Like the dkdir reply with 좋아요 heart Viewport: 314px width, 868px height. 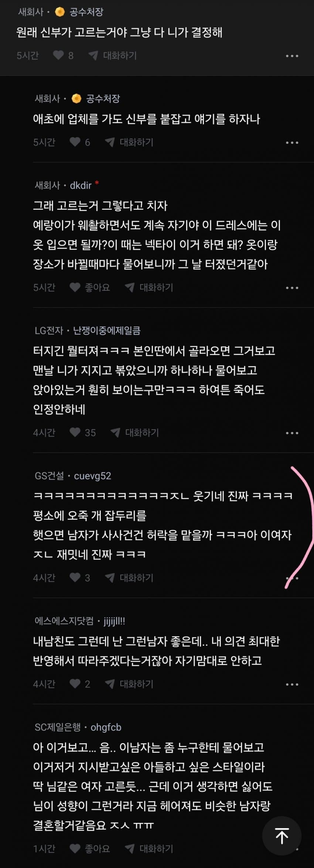pyautogui.click(x=75, y=287)
